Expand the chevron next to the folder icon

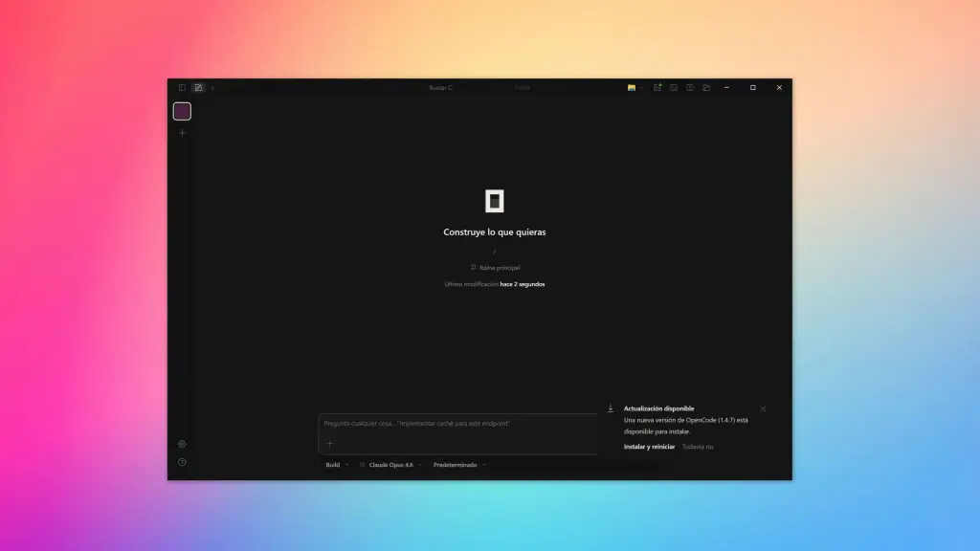pyautogui.click(x=641, y=87)
